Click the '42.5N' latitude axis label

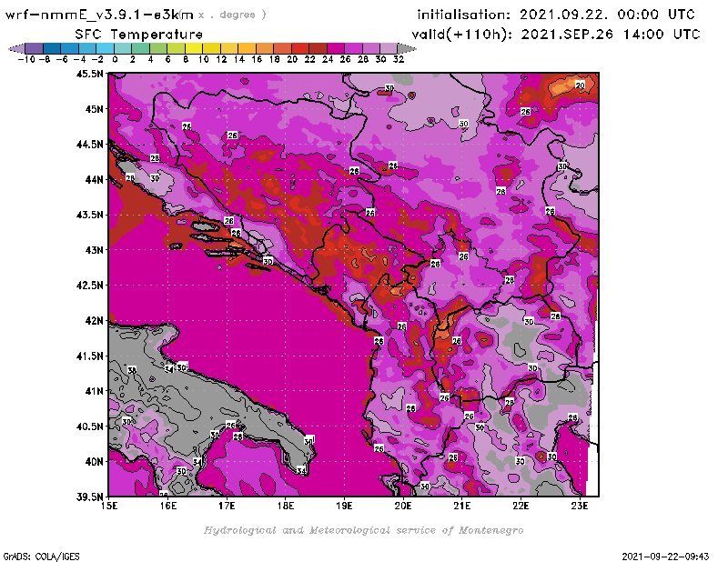coord(89,286)
